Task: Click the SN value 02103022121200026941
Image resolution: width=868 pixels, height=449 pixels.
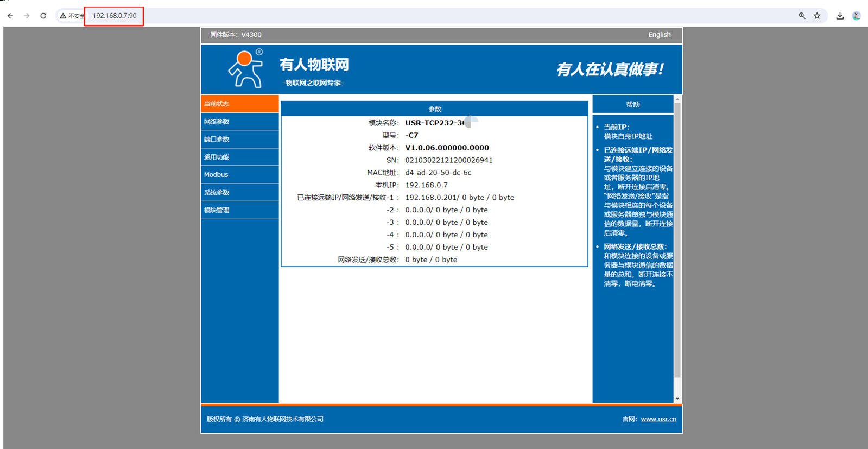Action: [449, 160]
